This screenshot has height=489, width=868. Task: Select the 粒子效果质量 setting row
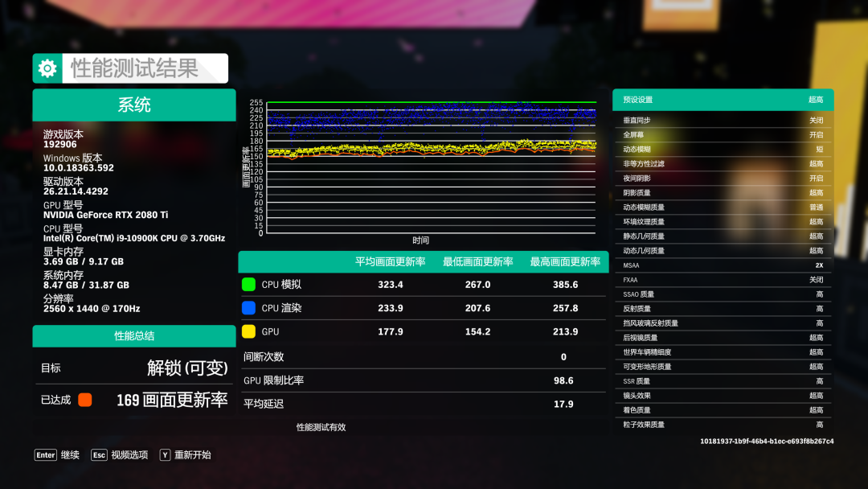(x=723, y=425)
